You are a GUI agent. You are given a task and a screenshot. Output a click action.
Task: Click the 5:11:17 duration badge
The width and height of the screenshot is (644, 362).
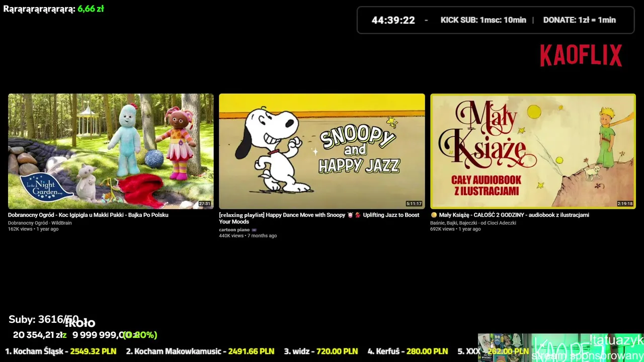(414, 204)
